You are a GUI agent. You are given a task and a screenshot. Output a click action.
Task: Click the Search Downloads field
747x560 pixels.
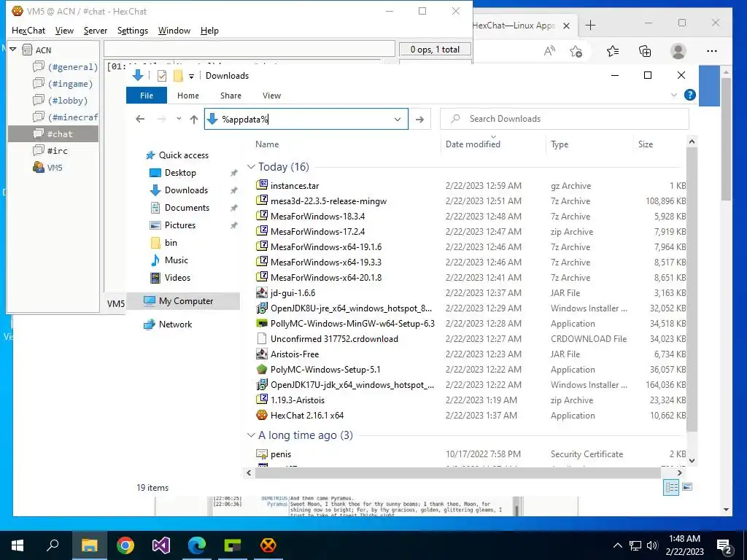[565, 119]
